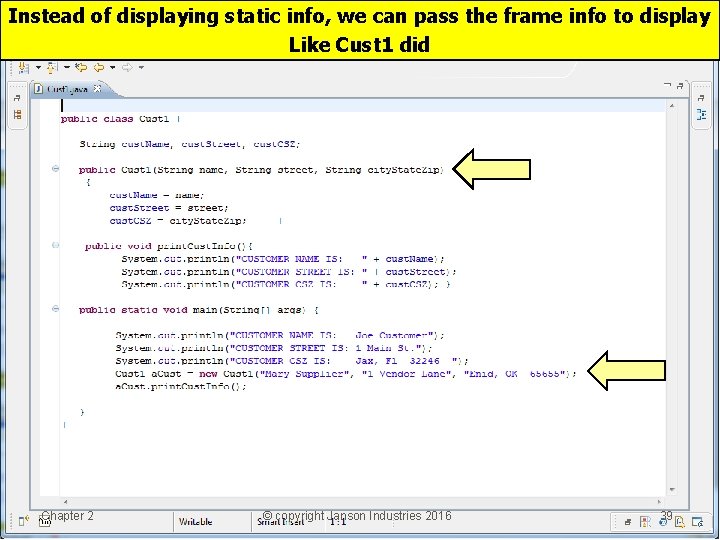Click the 'custName = name;' code line

(x=157, y=195)
